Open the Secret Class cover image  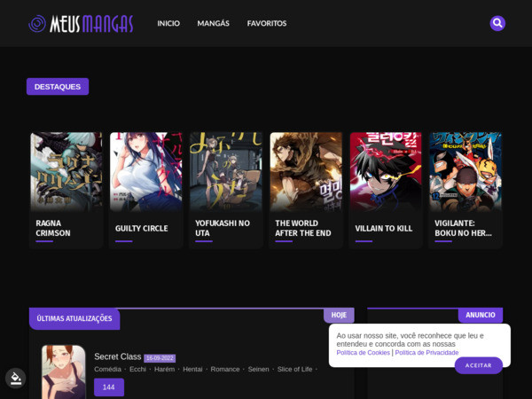click(64, 372)
